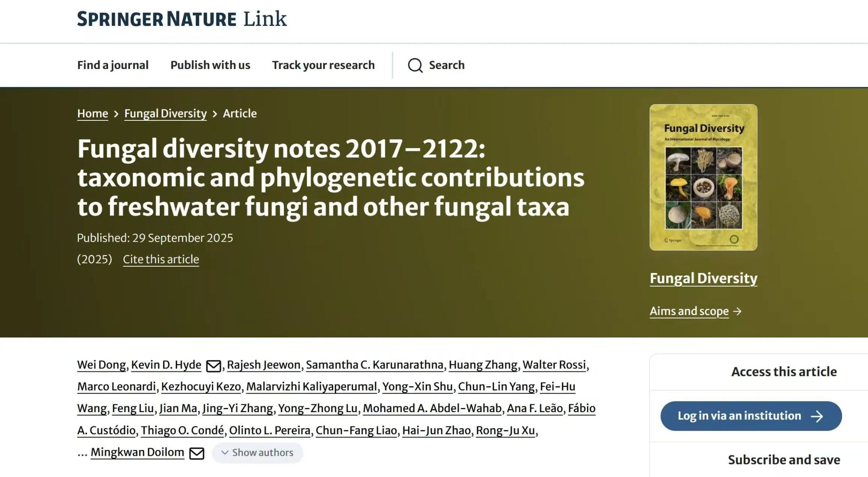The image size is (868, 477).
Task: Open author Rajesh Jeewon's link
Action: pyautogui.click(x=264, y=365)
